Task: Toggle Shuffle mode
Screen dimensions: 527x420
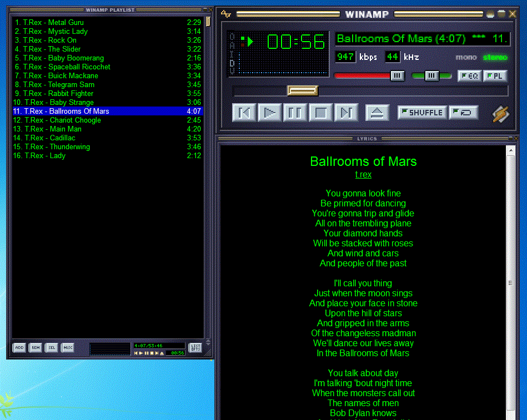Action: tap(423, 113)
